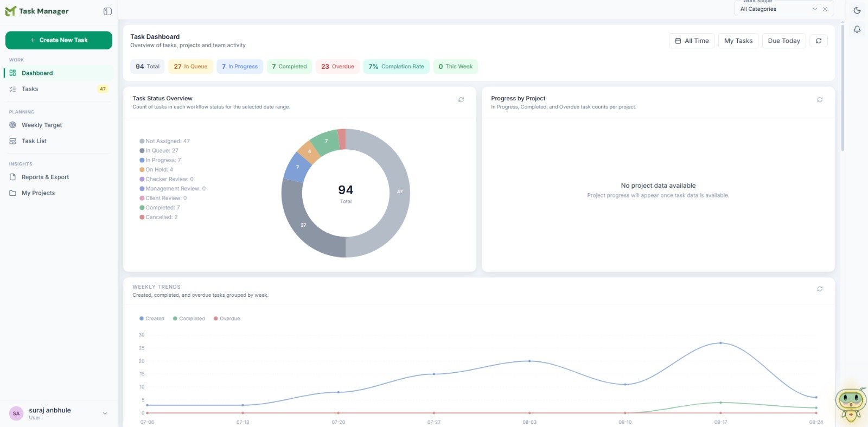Open My Projects page
Image resolution: width=868 pixels, height=427 pixels.
click(x=59, y=193)
